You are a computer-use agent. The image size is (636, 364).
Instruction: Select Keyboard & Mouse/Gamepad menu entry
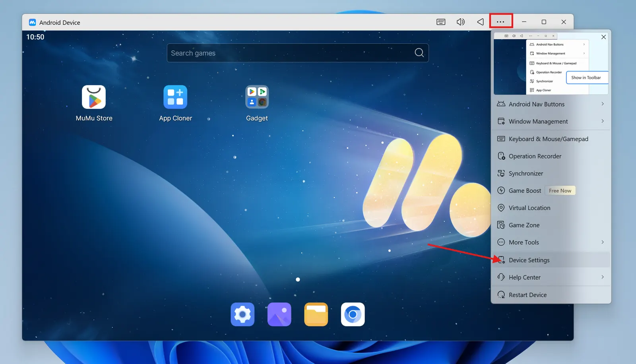tap(551, 139)
